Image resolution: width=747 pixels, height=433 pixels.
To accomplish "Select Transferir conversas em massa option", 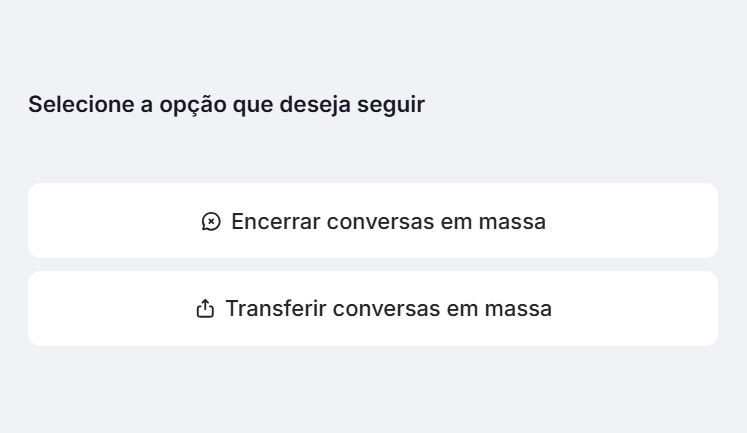I will tap(372, 309).
